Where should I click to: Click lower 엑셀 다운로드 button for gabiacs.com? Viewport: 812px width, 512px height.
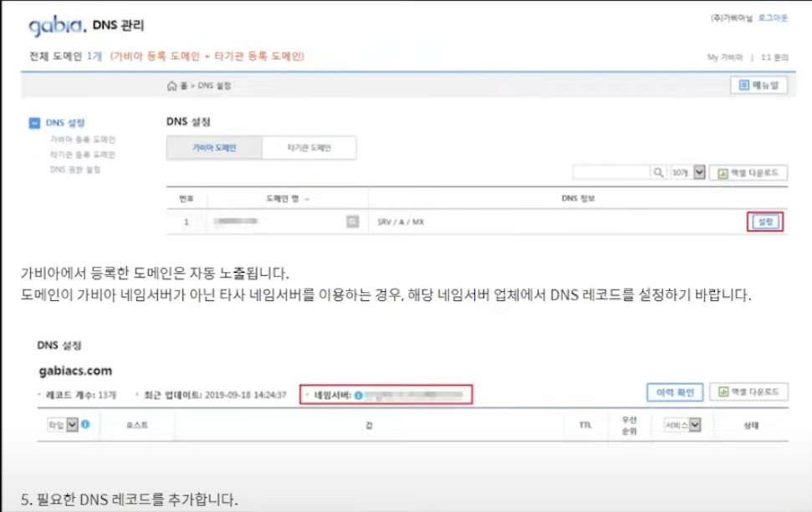click(x=748, y=392)
